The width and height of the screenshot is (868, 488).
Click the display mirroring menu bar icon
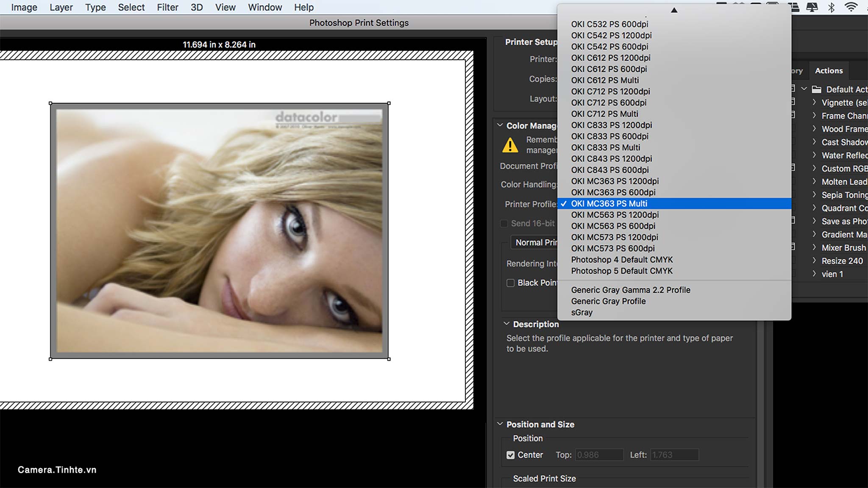pyautogui.click(x=812, y=7)
